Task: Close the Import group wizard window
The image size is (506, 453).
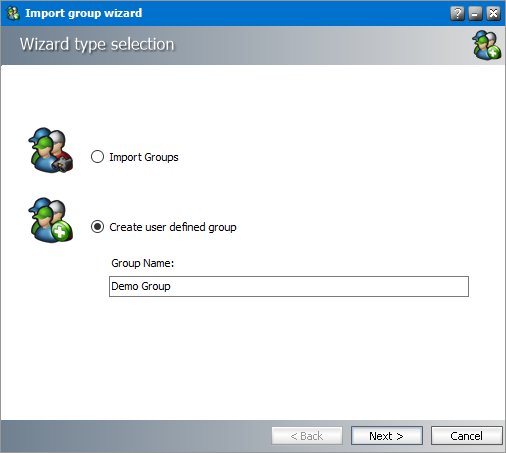Action: pos(493,14)
